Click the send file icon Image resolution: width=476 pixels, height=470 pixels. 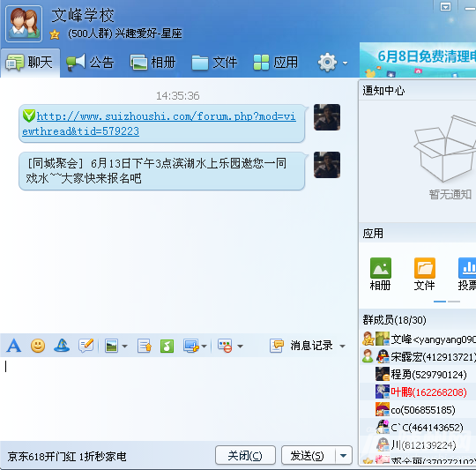(145, 346)
